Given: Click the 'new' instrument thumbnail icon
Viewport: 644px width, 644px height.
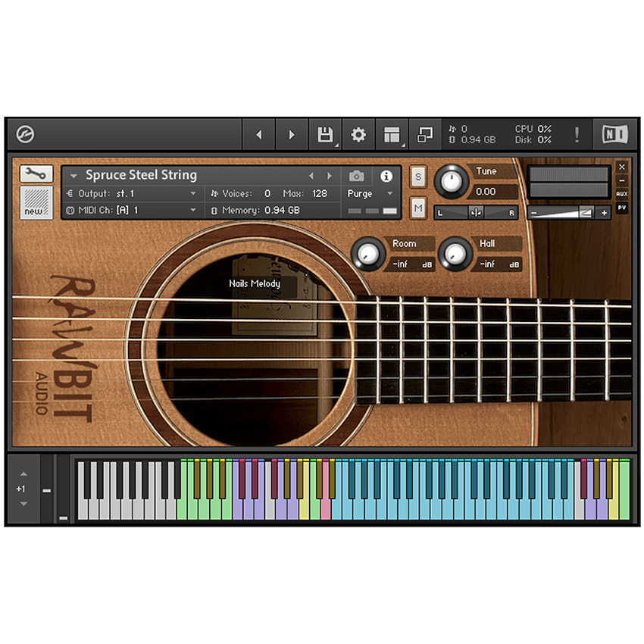Looking at the screenshot, I should (x=36, y=202).
